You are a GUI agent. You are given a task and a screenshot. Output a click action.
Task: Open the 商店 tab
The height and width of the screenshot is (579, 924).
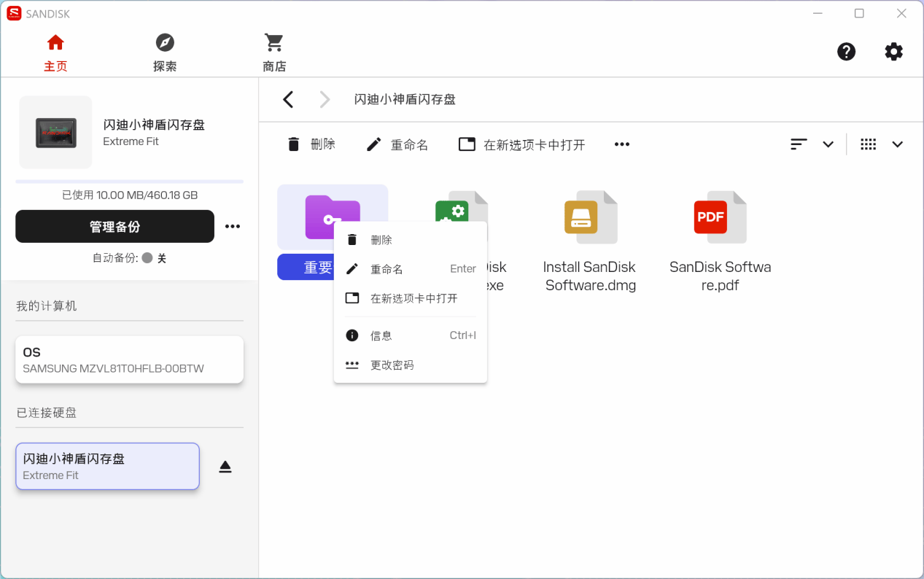(274, 53)
